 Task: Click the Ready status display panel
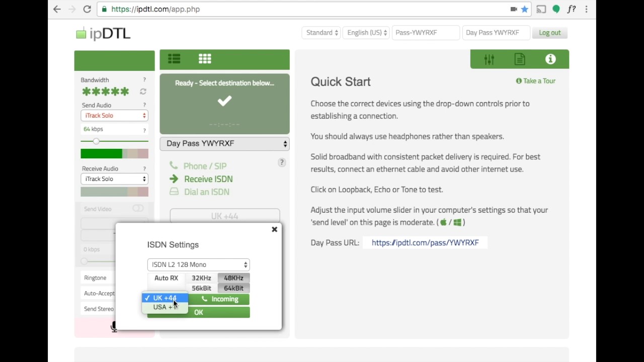click(224, 104)
